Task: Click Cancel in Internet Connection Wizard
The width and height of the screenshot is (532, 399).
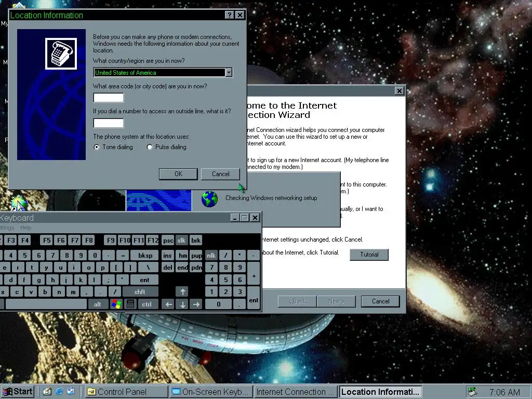Action: point(380,301)
